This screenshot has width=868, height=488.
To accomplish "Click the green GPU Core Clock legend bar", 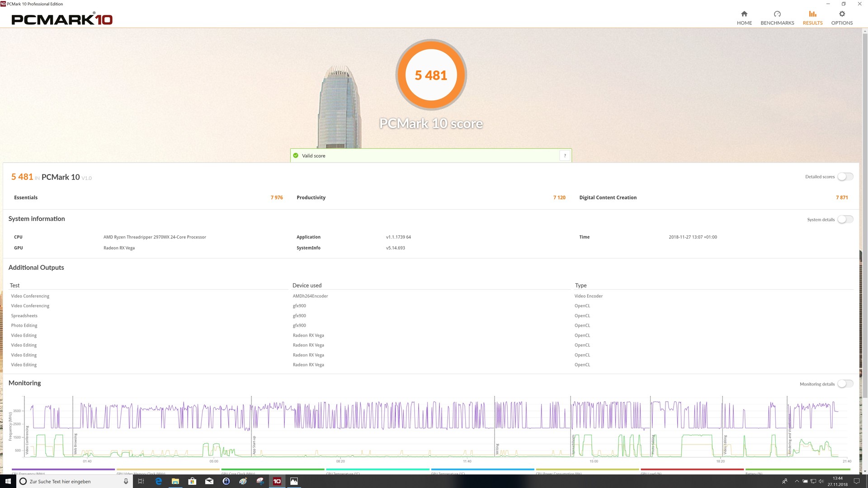I will coord(273,469).
